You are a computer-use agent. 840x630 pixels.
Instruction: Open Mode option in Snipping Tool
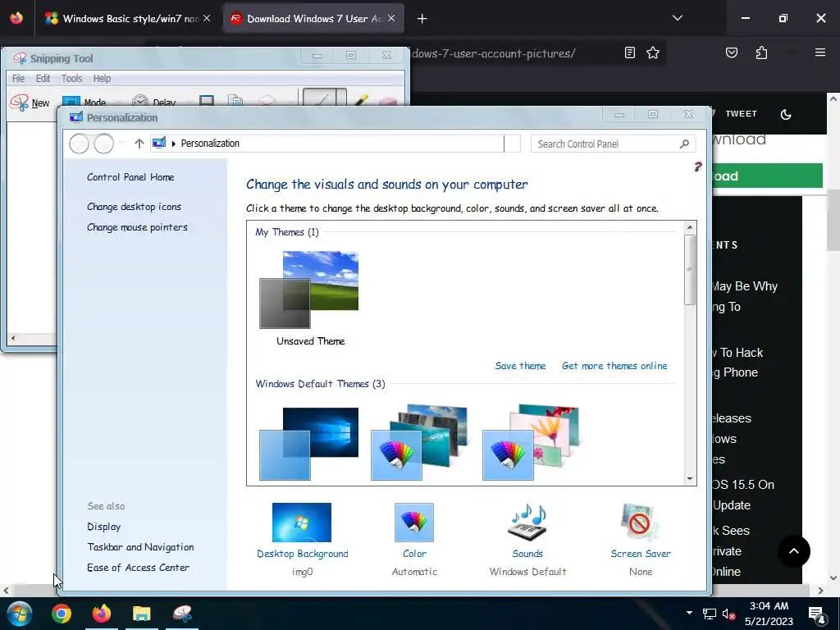point(84,103)
